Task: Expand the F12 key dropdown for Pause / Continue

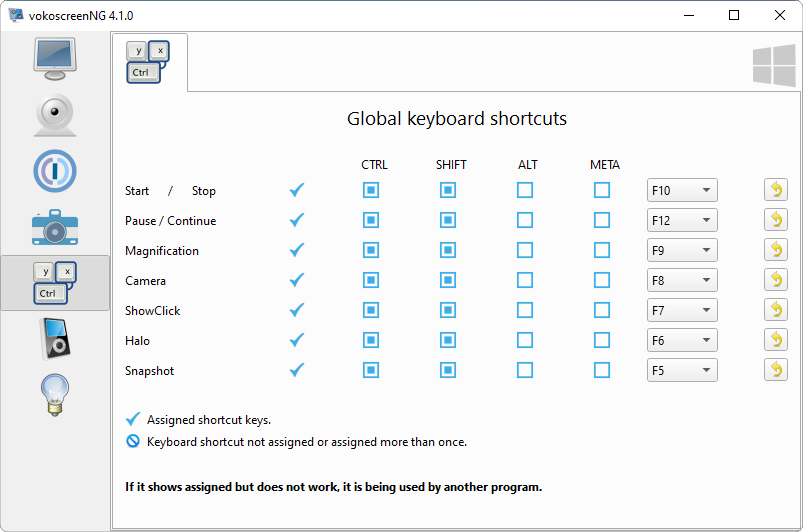Action: coord(682,220)
